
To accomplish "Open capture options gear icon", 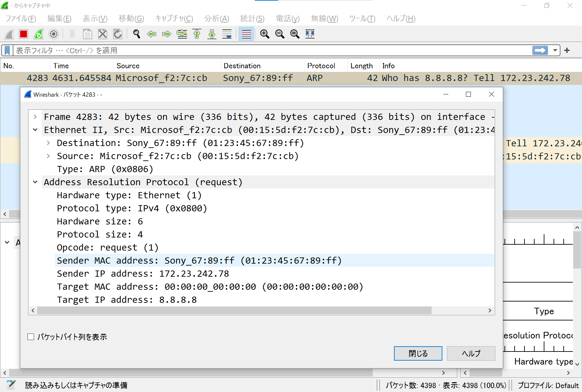I will [x=54, y=34].
